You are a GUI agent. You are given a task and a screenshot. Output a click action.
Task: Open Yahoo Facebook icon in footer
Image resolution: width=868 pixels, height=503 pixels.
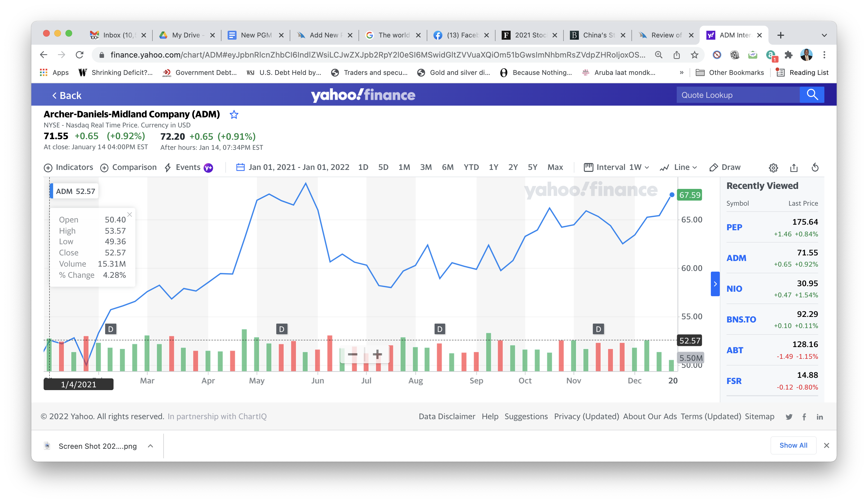(x=804, y=417)
